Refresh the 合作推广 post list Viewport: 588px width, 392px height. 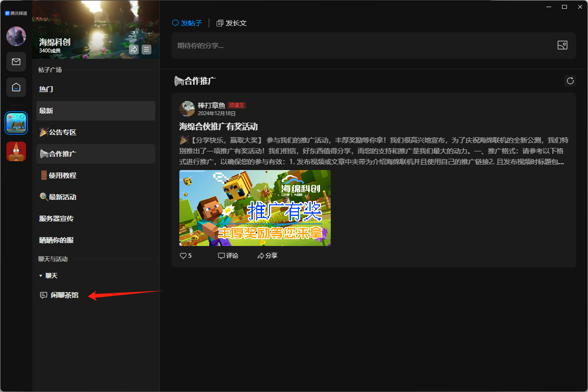pos(570,81)
